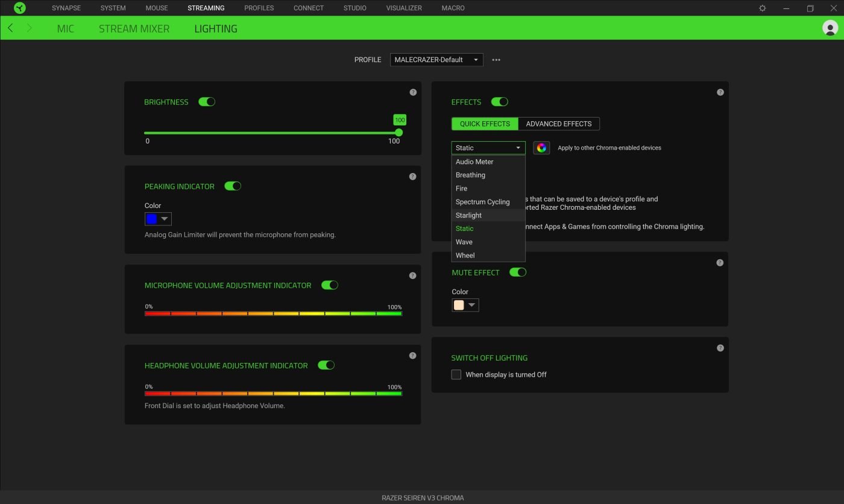Switch to the MACRO tab
Screen dimensions: 844x504
click(453, 8)
